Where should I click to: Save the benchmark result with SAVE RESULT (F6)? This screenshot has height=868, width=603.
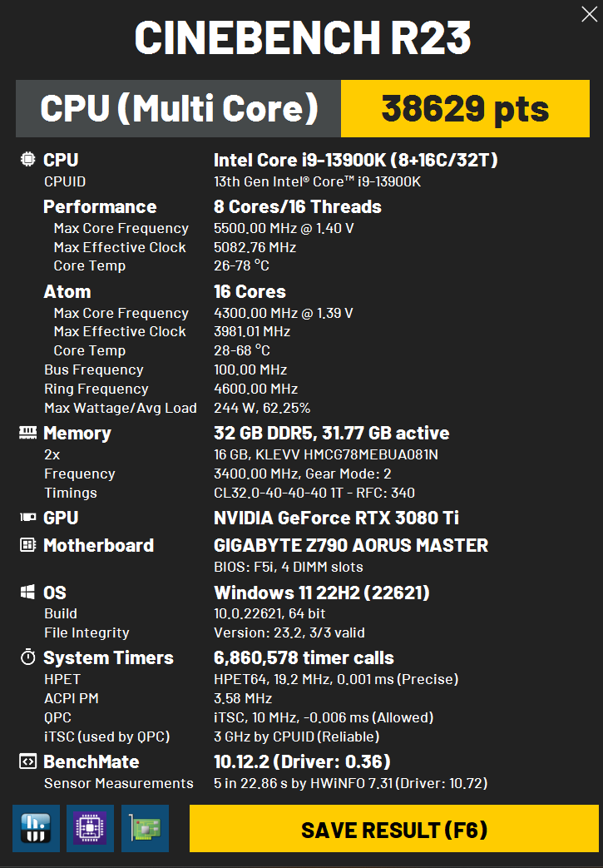394,828
